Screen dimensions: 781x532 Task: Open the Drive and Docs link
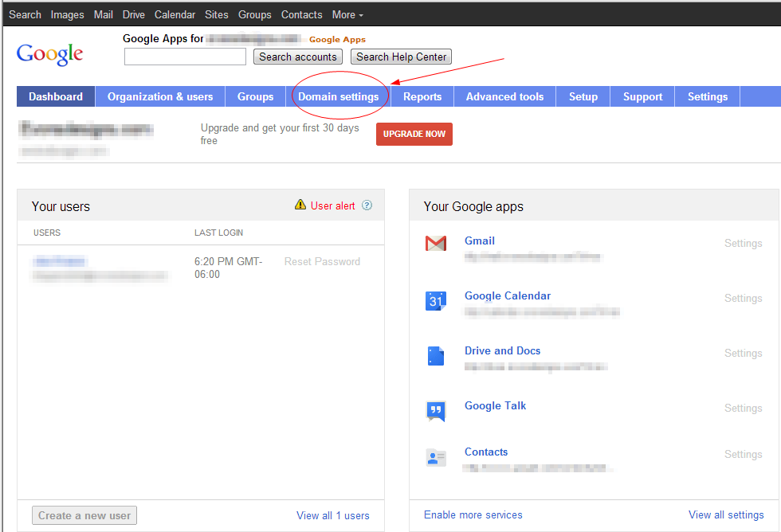(x=503, y=351)
